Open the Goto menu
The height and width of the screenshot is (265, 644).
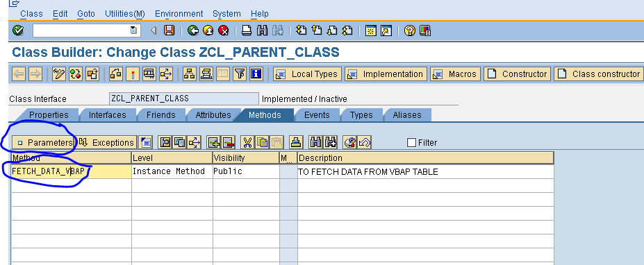click(x=86, y=14)
